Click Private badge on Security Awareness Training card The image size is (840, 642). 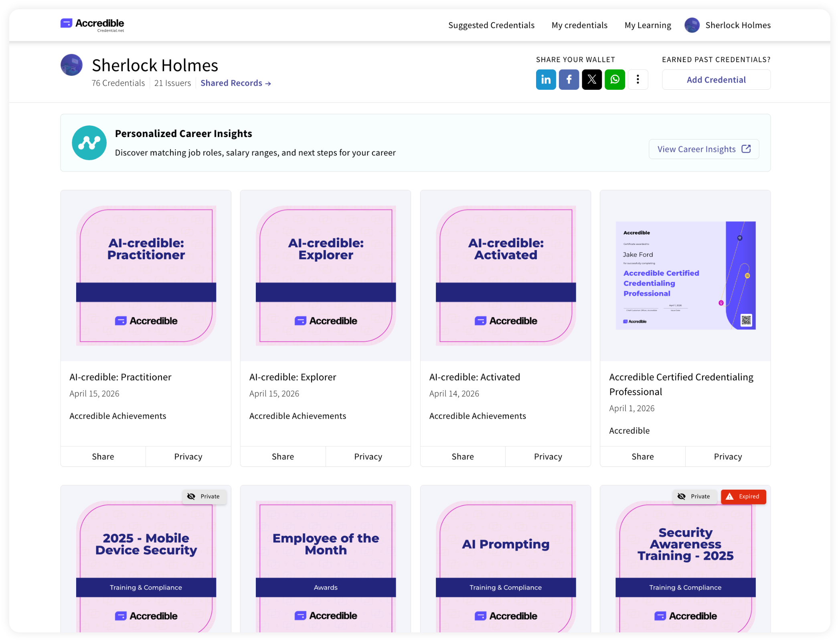(694, 496)
